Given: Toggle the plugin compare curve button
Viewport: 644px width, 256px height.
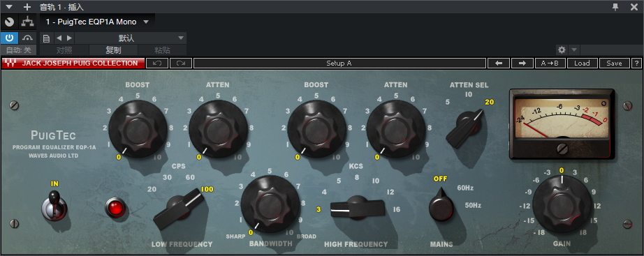Looking at the screenshot, I should click(x=27, y=38).
